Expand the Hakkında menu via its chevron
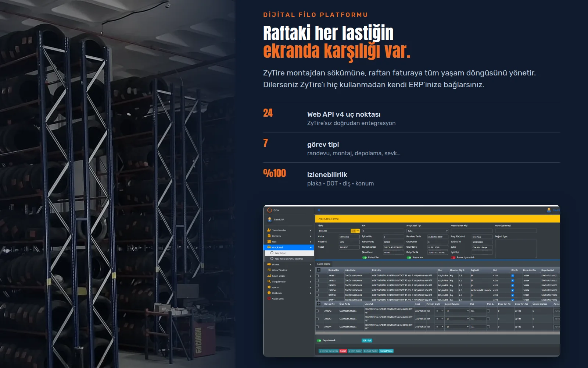The height and width of the screenshot is (368, 588). click(311, 293)
